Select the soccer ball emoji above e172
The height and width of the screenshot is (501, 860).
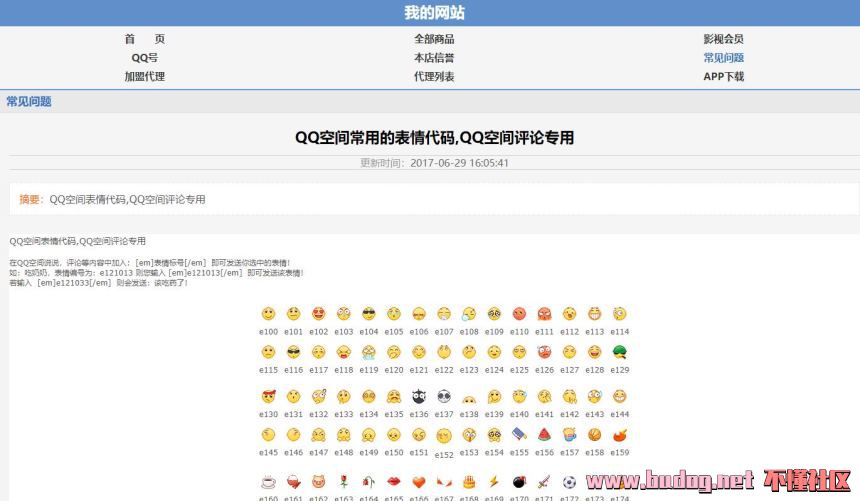(569, 482)
